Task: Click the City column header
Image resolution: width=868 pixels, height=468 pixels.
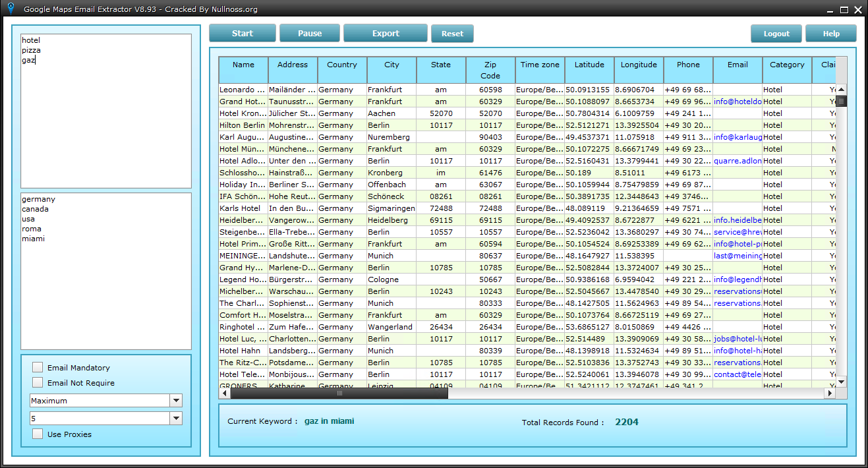Action: pyautogui.click(x=391, y=70)
